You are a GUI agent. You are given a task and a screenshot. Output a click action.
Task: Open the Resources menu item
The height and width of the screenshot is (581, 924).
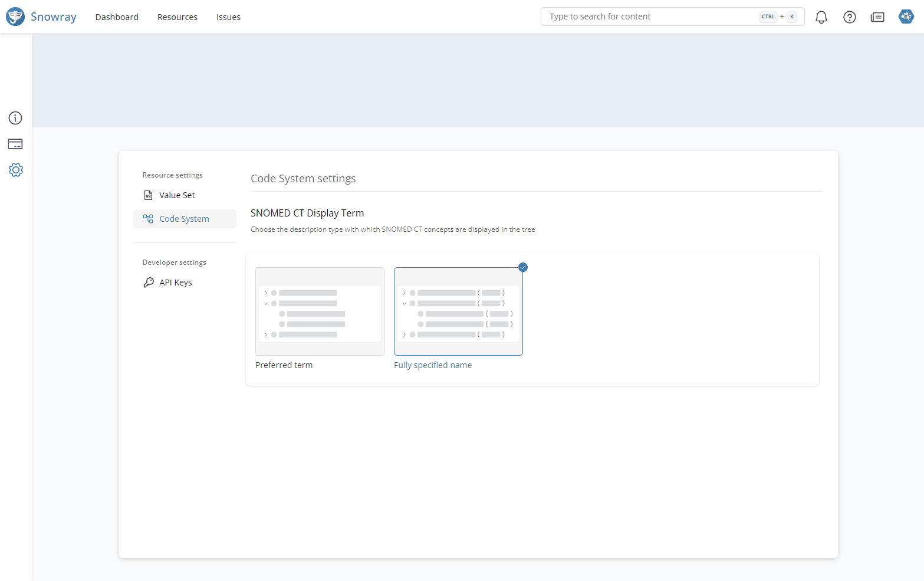(x=177, y=17)
